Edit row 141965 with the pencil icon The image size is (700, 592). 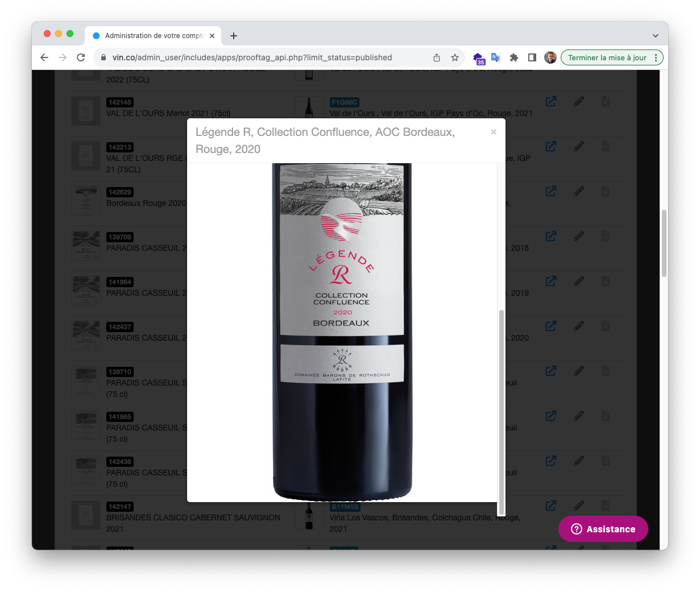[x=579, y=416]
